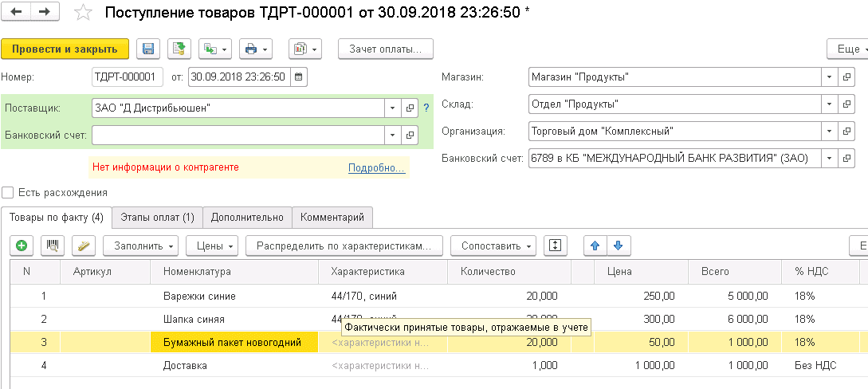Open the 'Заполнить' dropdown menu
The image size is (868, 389).
[143, 246]
